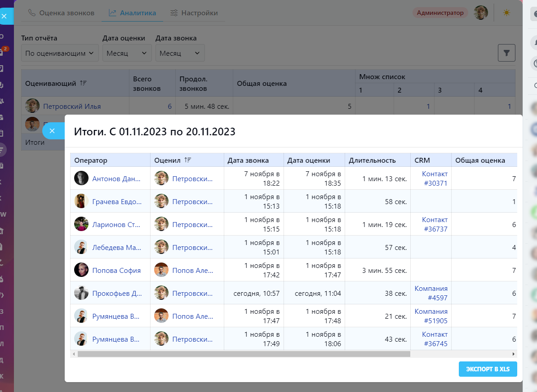537x392 pixels.
Task: Open Дата звонка period dropdown
Action: pyautogui.click(x=180, y=53)
